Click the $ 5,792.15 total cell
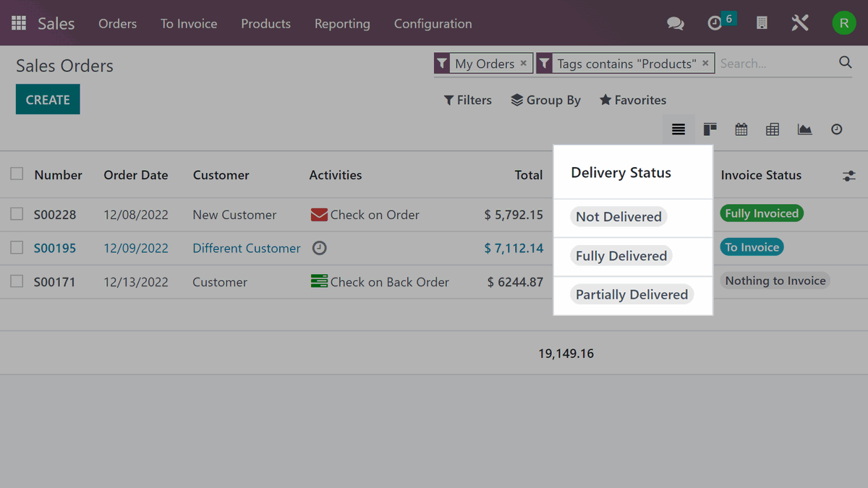The width and height of the screenshot is (868, 488). tap(514, 215)
